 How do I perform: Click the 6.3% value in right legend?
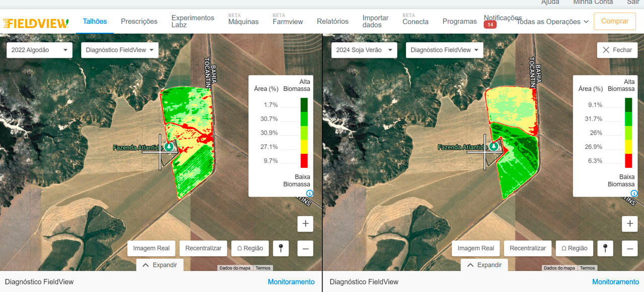click(596, 161)
